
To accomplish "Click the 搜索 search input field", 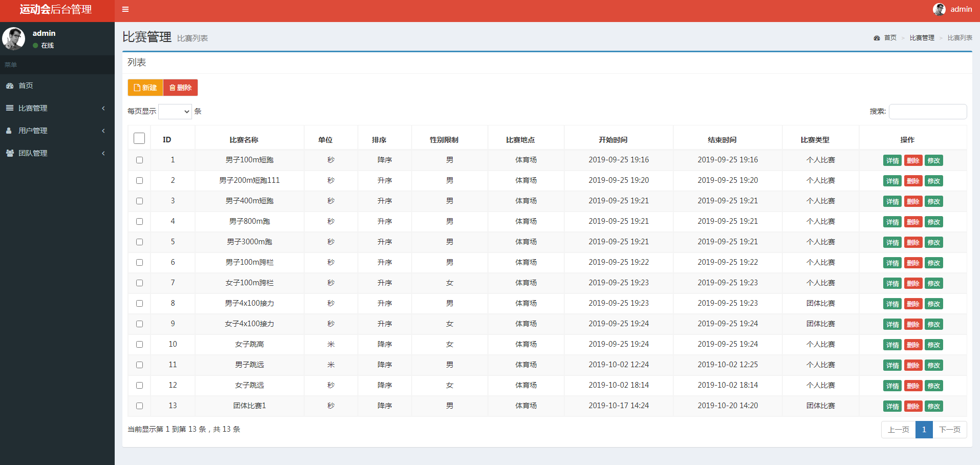I will point(928,111).
